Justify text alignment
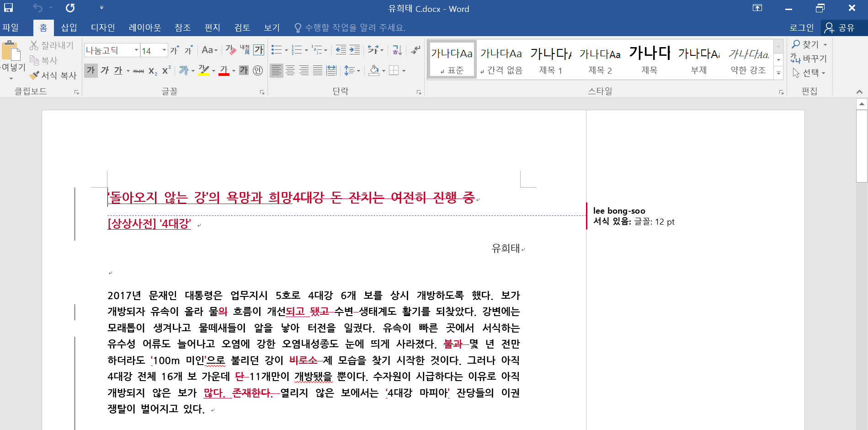Screen dimensions: 868x430 (x=318, y=70)
